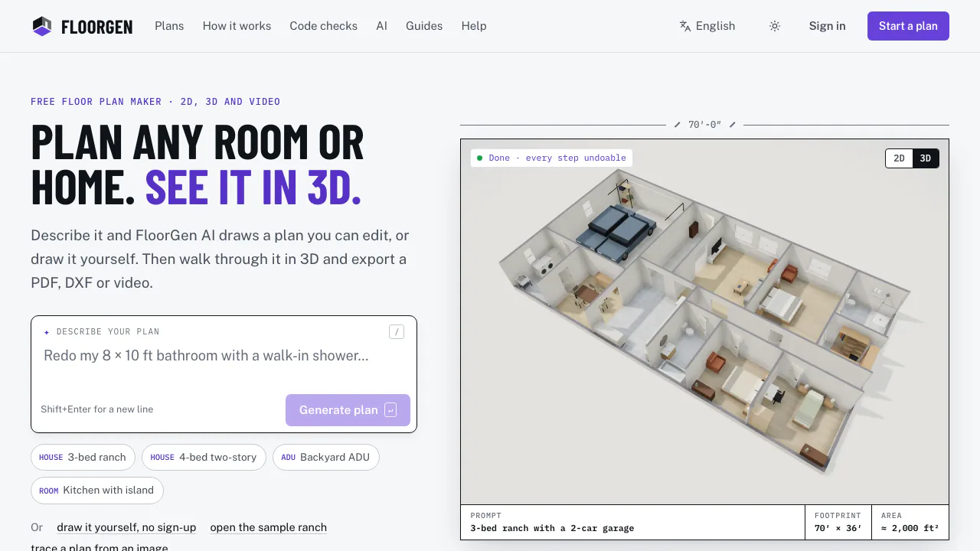Click the 'Shift+Enter for a new line' hint
The width and height of the screenshot is (980, 551).
pos(97,409)
